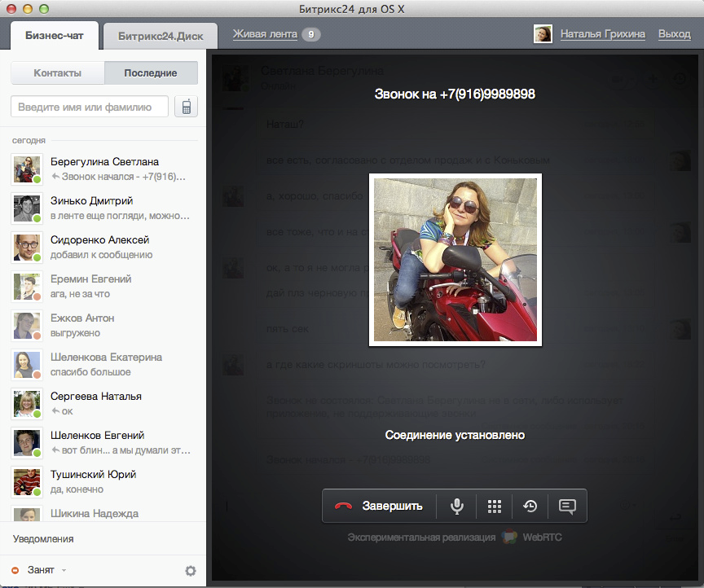Click the Живая лента unread counter badge
Screen dimensions: 704x588
click(311, 34)
